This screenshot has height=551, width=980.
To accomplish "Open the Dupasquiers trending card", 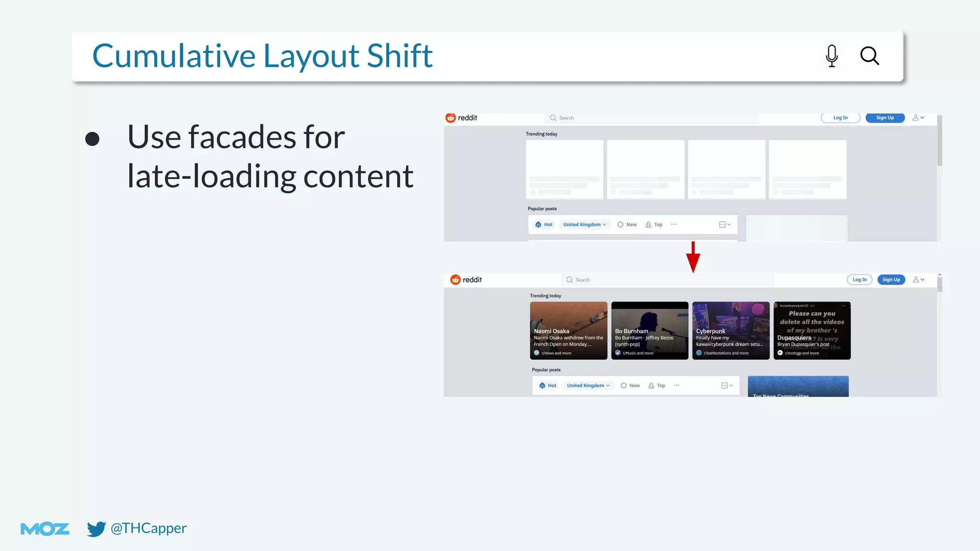I will tap(812, 331).
